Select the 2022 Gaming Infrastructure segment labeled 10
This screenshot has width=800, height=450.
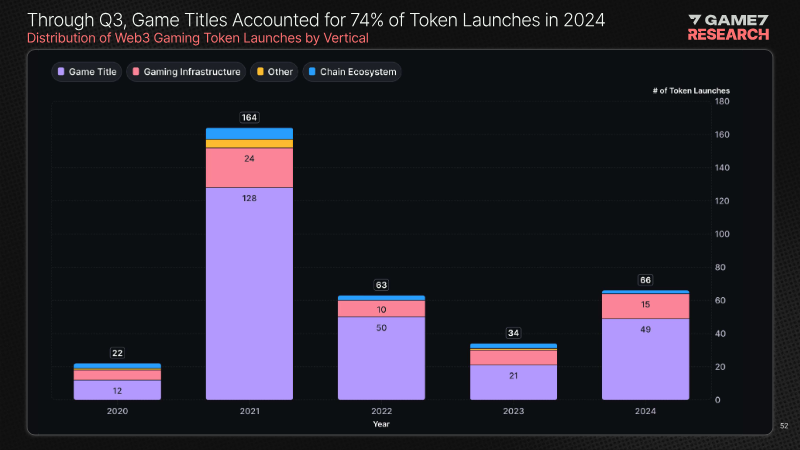[x=381, y=309]
